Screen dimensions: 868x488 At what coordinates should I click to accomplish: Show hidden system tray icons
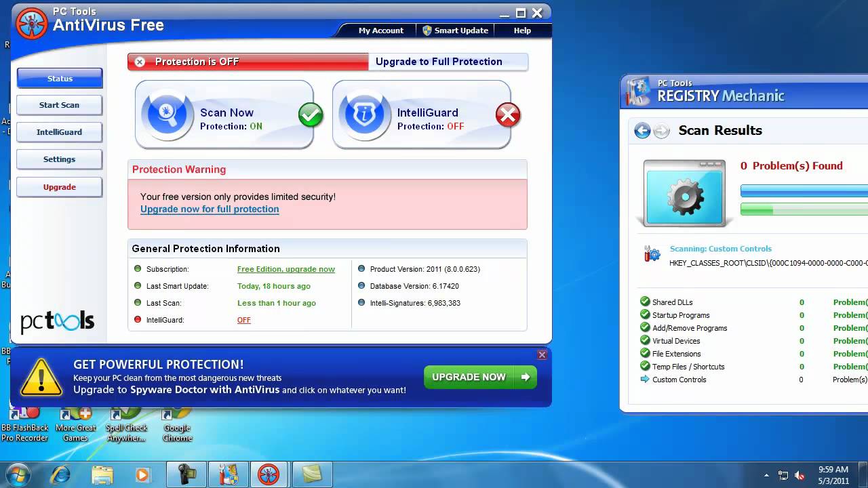pyautogui.click(x=767, y=475)
